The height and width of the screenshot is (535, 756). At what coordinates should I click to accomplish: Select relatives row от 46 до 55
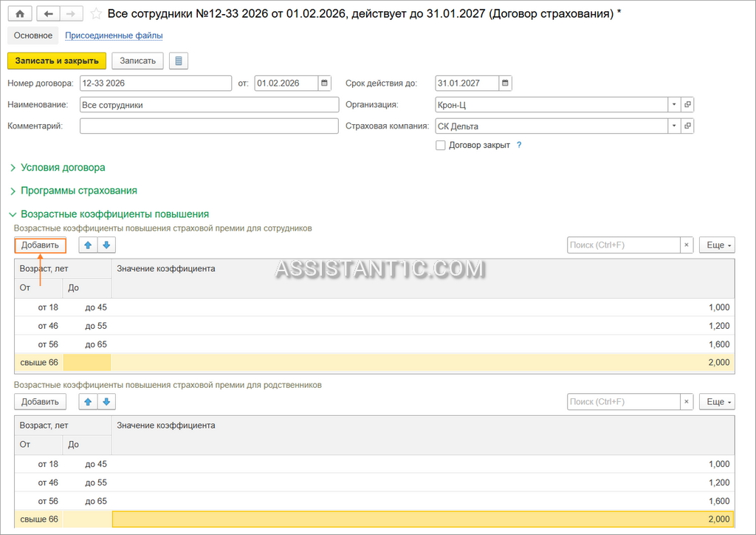point(374,483)
